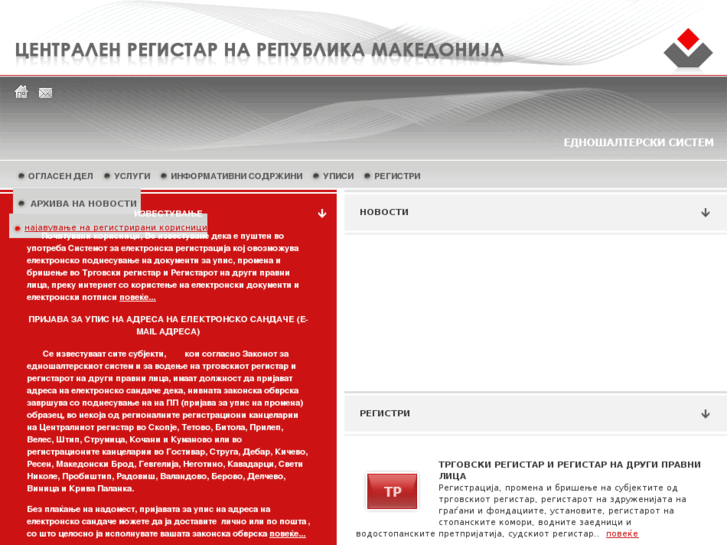The height and width of the screenshot is (545, 727).
Task: Click повеќе link after законска обврска
Action: tap(287, 534)
